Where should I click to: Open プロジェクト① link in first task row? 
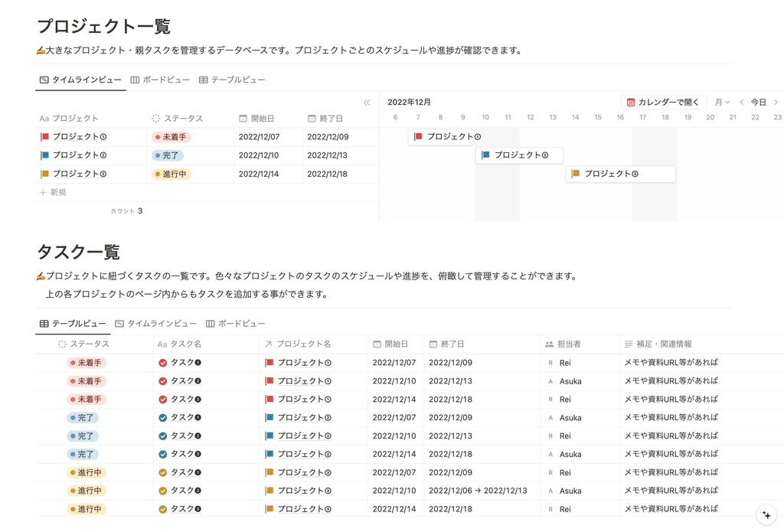pos(305,363)
